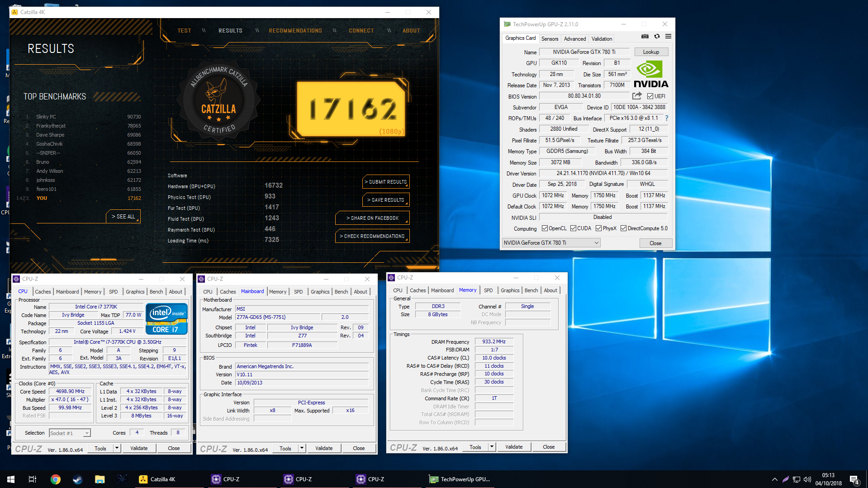The image size is (868, 488).
Task: Click the Driver Version field in GPU-Z
Action: click(x=603, y=173)
